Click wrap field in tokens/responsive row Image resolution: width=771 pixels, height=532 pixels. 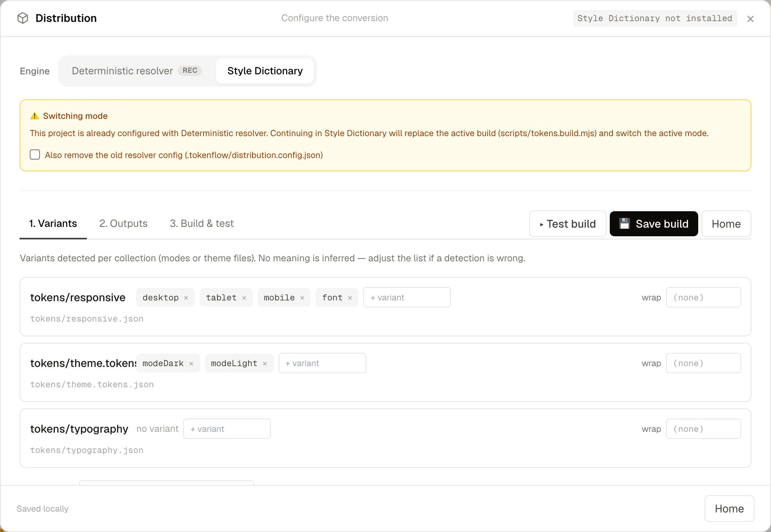click(x=704, y=297)
